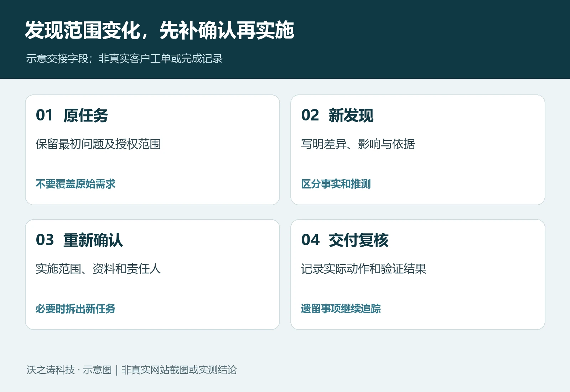Click the text 保留最初问题及授权范围

click(x=98, y=144)
